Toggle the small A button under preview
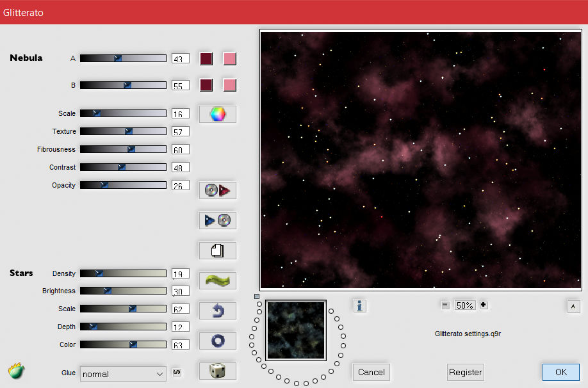The image size is (588, 388). (x=573, y=306)
